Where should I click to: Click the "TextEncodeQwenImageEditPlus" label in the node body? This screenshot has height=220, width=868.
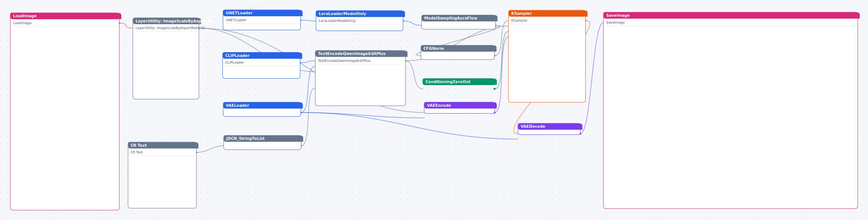pos(344,61)
